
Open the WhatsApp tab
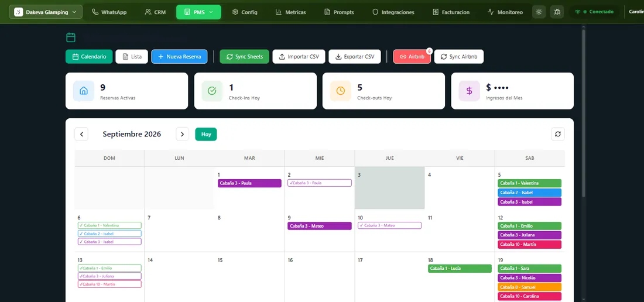109,12
